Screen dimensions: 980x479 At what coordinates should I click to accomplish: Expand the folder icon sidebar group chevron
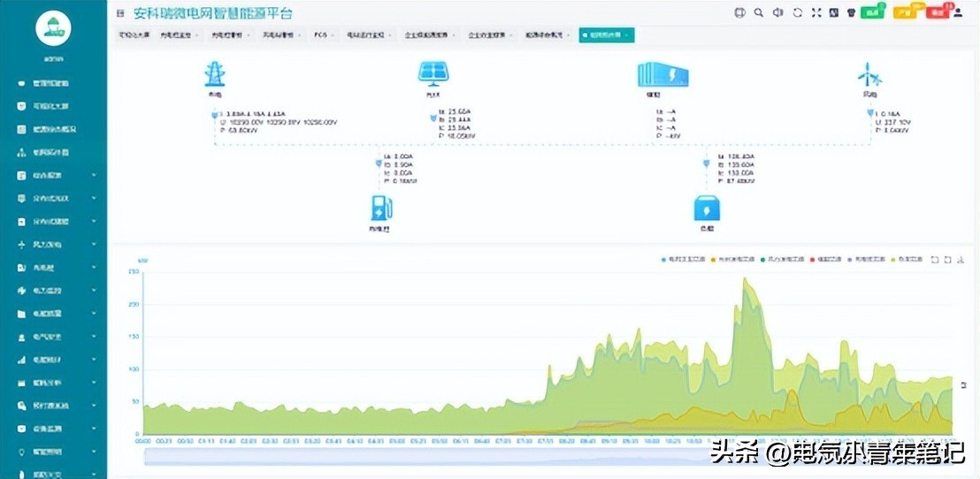[94, 314]
